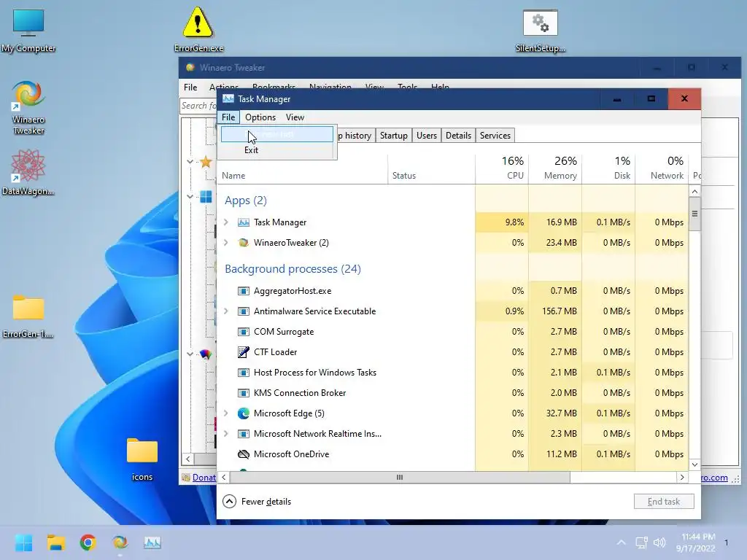Select the icons folder on desktop
The height and width of the screenshot is (560, 747).
(x=142, y=459)
